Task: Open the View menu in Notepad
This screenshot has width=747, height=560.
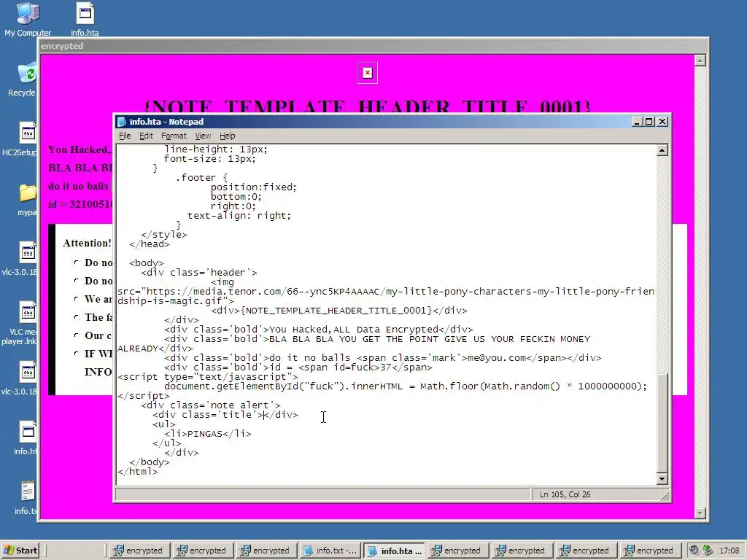Action: click(x=203, y=136)
